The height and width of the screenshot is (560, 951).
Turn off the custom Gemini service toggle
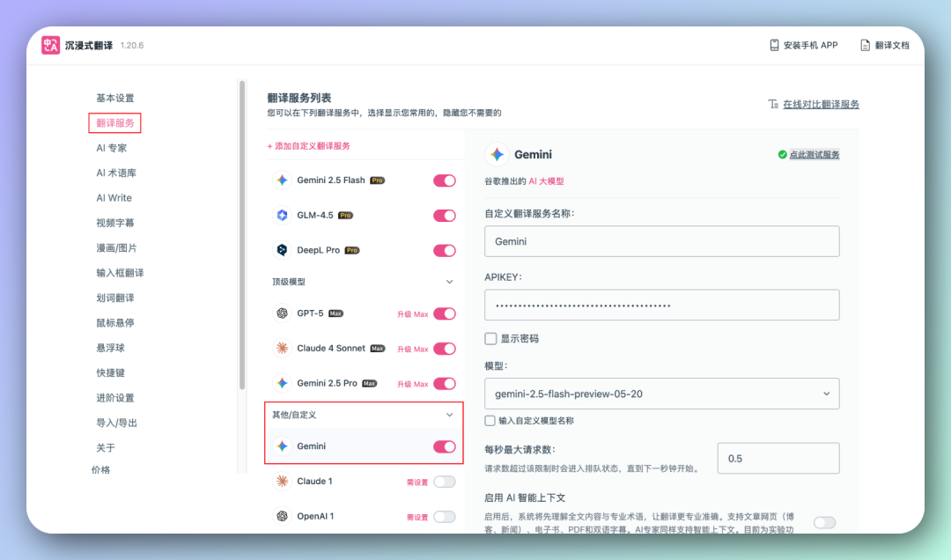coord(445,446)
